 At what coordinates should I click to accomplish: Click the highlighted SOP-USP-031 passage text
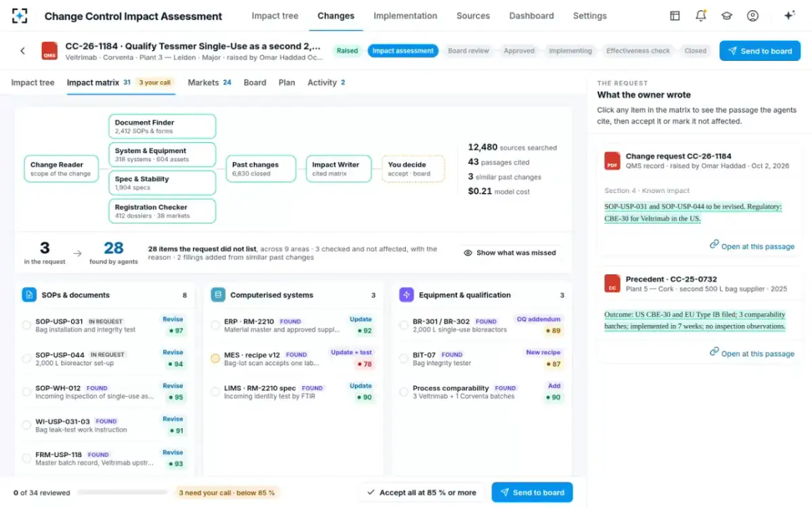(693, 213)
